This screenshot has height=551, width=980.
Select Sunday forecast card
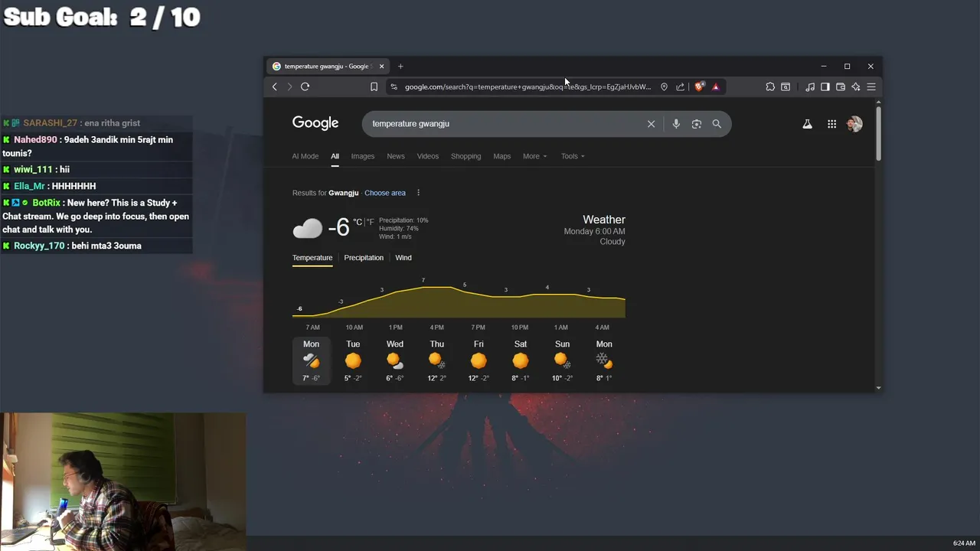click(x=562, y=360)
